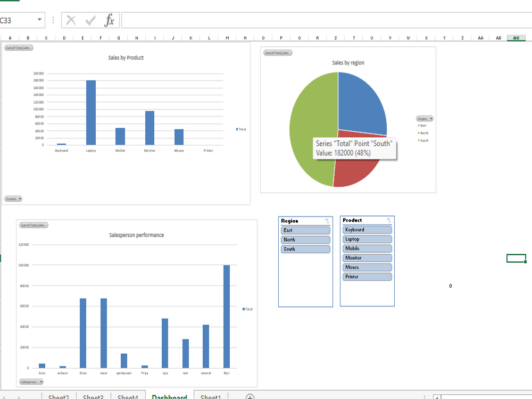Switch to the Sheet1 tab
This screenshot has width=532, height=399.
[211, 396]
